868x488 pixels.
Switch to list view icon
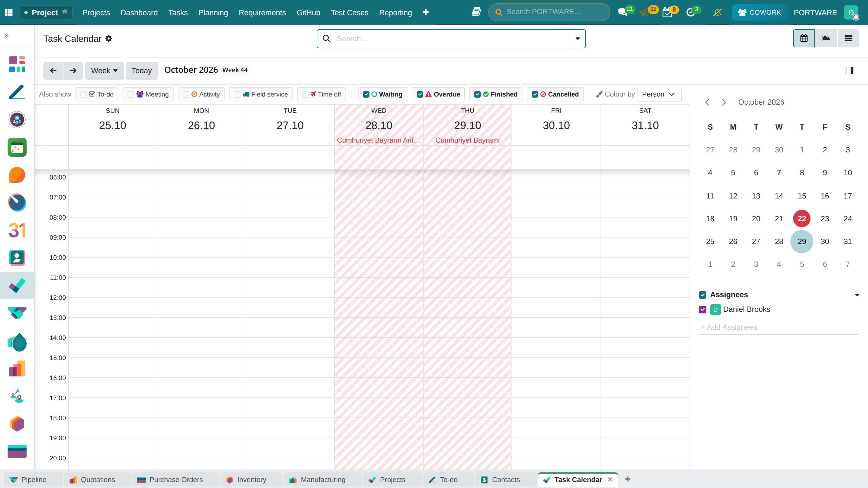coord(848,38)
